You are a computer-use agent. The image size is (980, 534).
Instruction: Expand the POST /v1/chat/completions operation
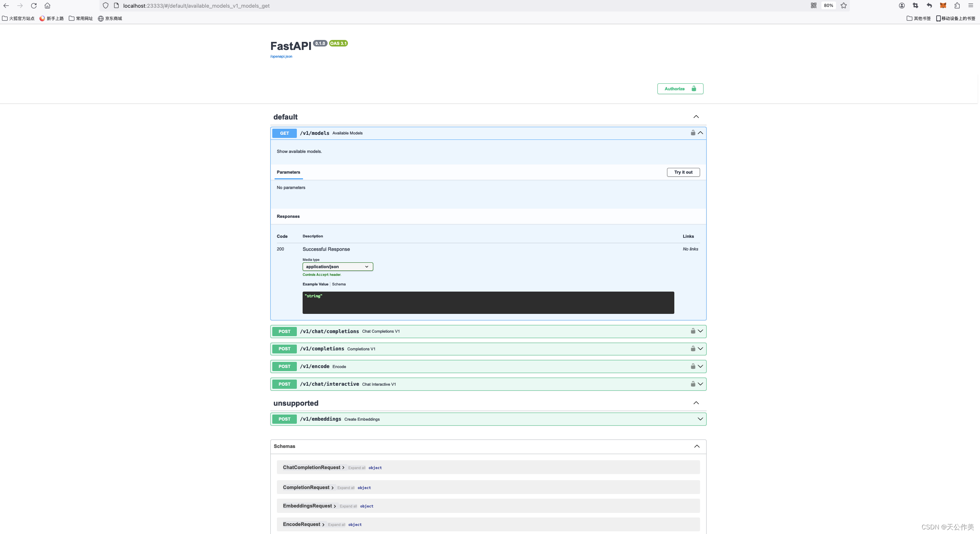[700, 331]
